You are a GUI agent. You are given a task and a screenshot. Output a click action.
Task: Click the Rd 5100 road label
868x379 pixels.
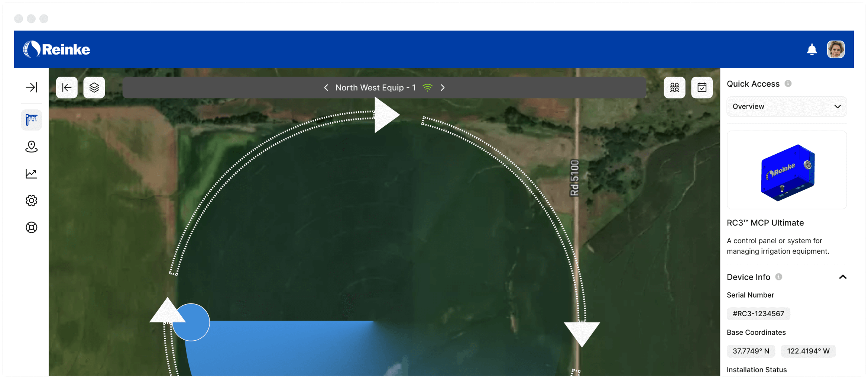point(574,178)
